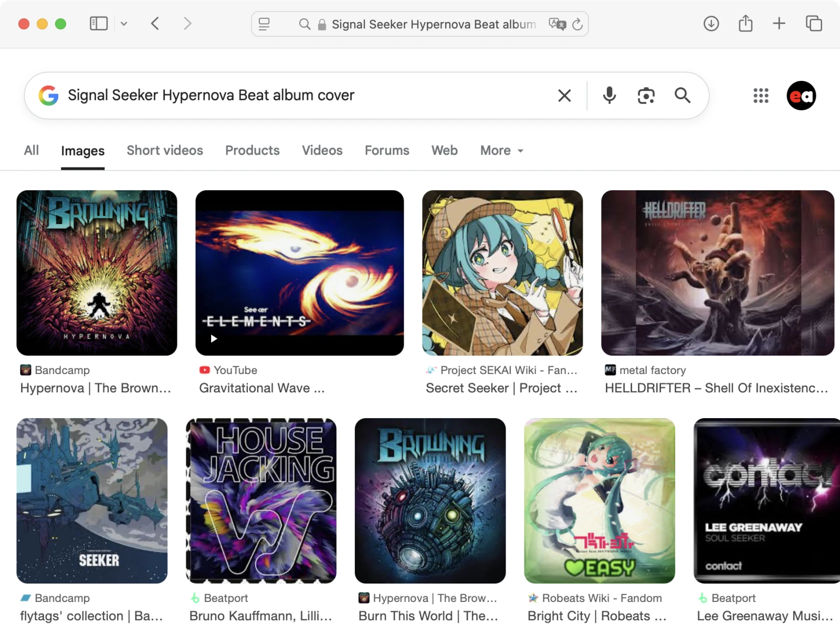Click the Google account avatar

tap(801, 96)
